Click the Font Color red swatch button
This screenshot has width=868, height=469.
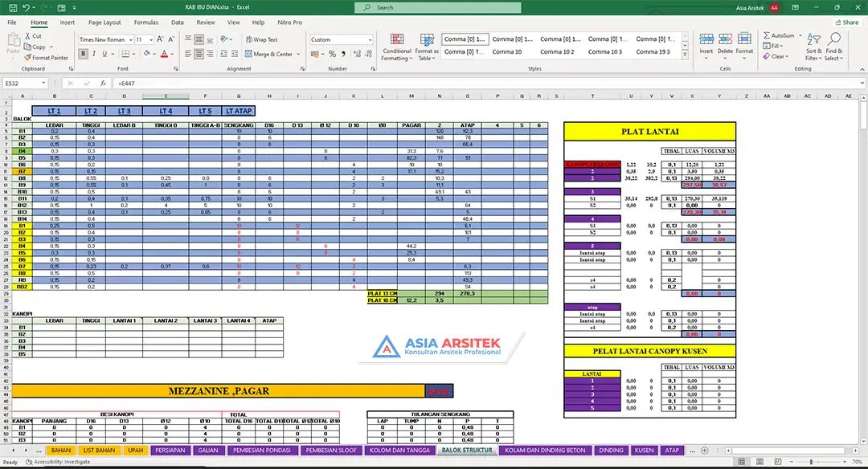point(163,54)
